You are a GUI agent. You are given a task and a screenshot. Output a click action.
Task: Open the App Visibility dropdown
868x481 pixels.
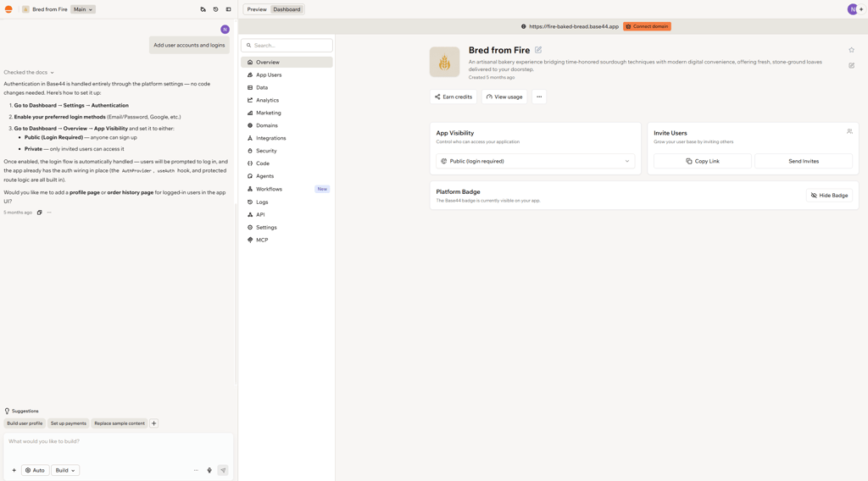tap(536, 162)
